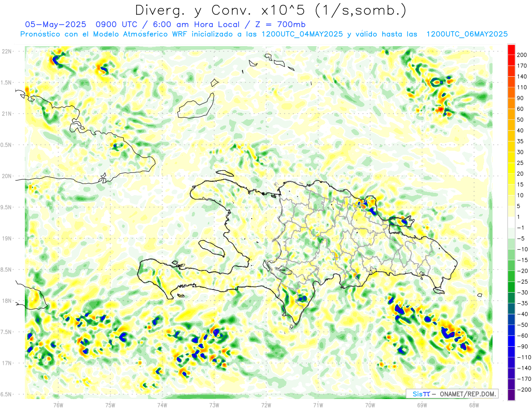Click the '1.5N' latitude label
This screenshot has height=411, width=532.
(x=7, y=82)
